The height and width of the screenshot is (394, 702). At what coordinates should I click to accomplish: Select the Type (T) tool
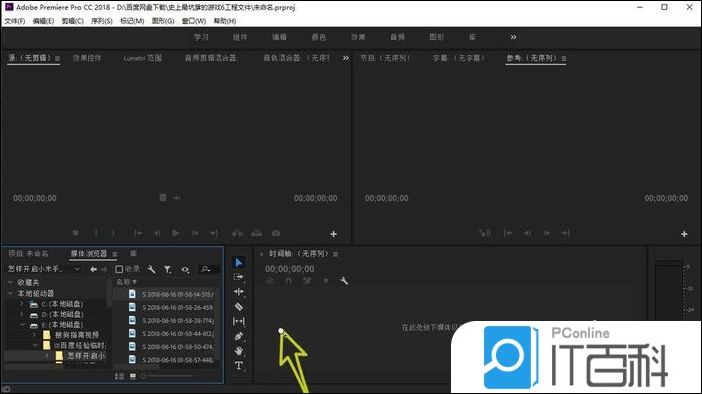point(239,365)
